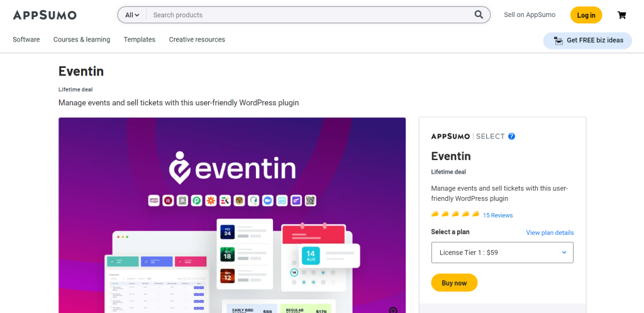Click the Get FREE biz ideas button
Screen dimensions: 644x313
[x=587, y=40]
